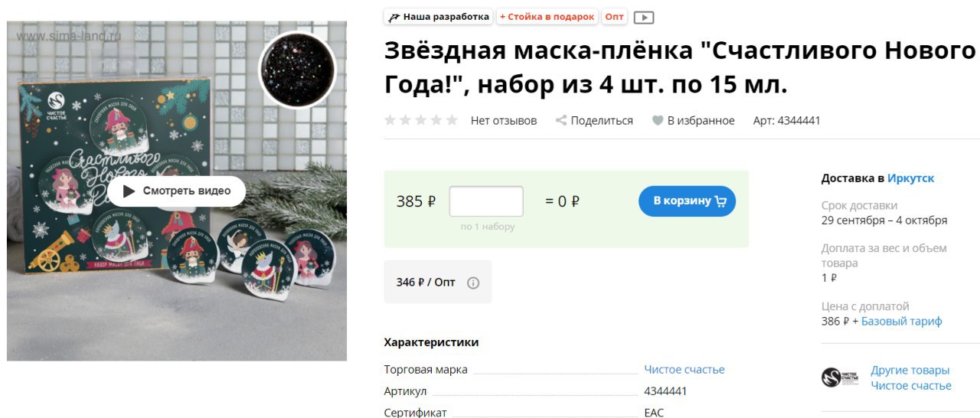Image resolution: width=980 pixels, height=418 pixels.
Task: Click the arrow icon in Наша разработка badge
Action: [x=394, y=17]
